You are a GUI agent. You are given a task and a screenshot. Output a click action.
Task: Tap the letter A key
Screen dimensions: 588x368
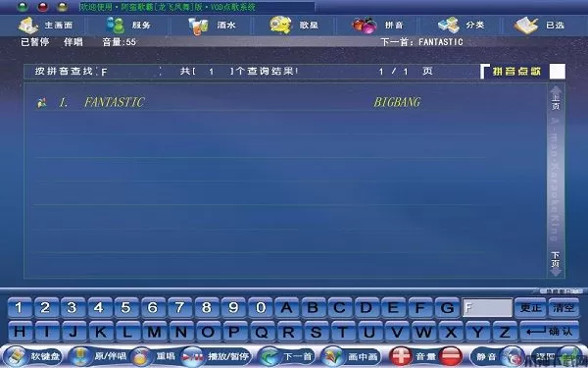[287, 308]
